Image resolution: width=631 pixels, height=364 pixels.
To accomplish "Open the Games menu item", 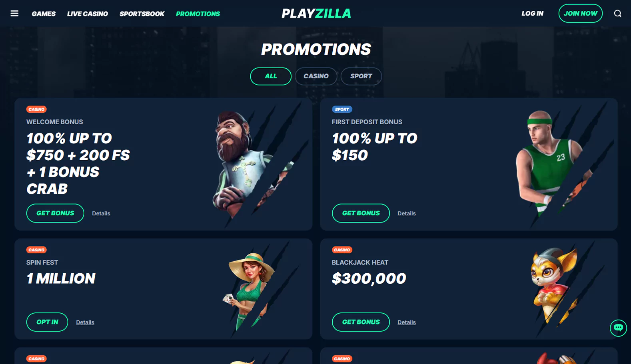I will [44, 14].
